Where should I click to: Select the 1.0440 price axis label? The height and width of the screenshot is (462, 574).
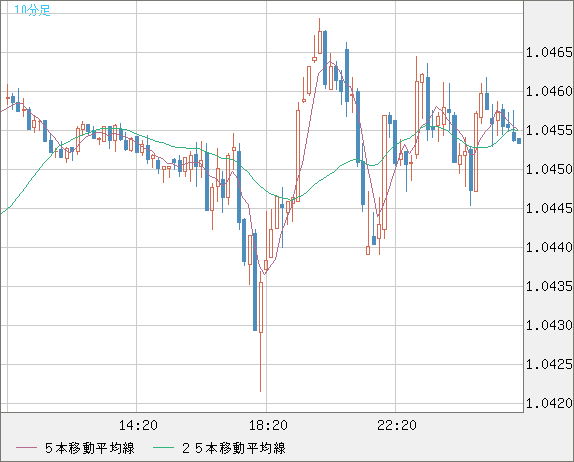pyautogui.click(x=549, y=247)
